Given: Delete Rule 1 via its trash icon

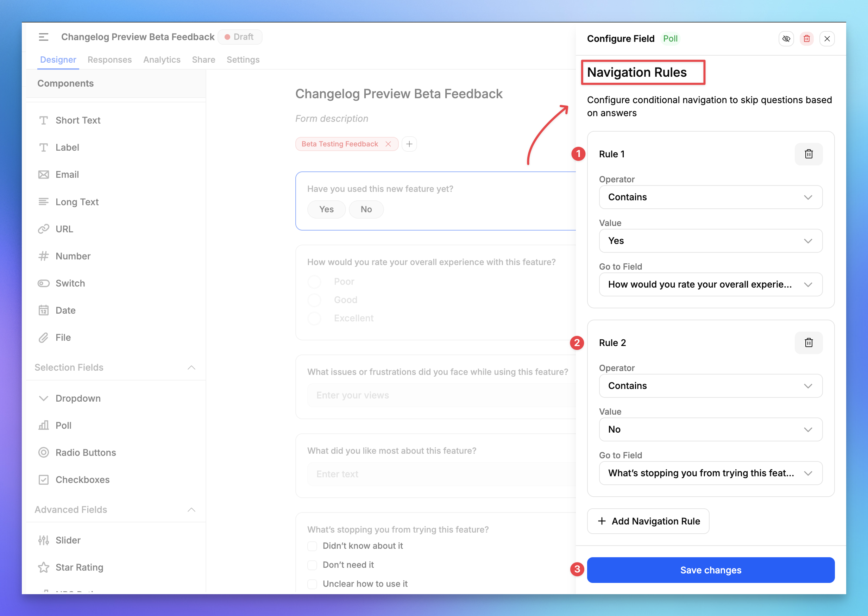Looking at the screenshot, I should coord(809,154).
